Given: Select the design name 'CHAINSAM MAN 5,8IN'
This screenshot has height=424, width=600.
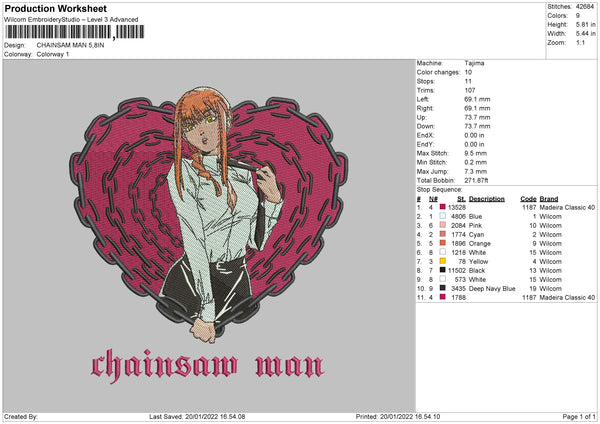Looking at the screenshot, I should click(x=70, y=45).
